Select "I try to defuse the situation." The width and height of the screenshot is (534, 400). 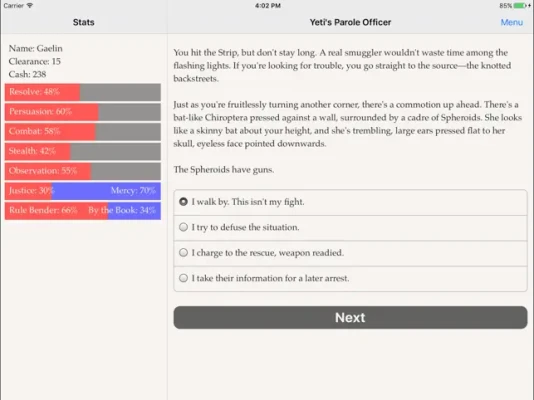[350, 228]
